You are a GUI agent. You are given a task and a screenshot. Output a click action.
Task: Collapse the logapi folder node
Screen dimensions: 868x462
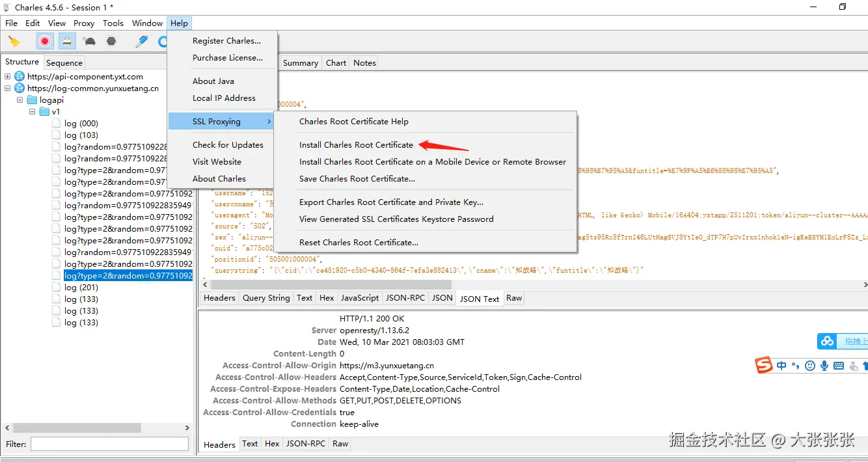pos(20,100)
